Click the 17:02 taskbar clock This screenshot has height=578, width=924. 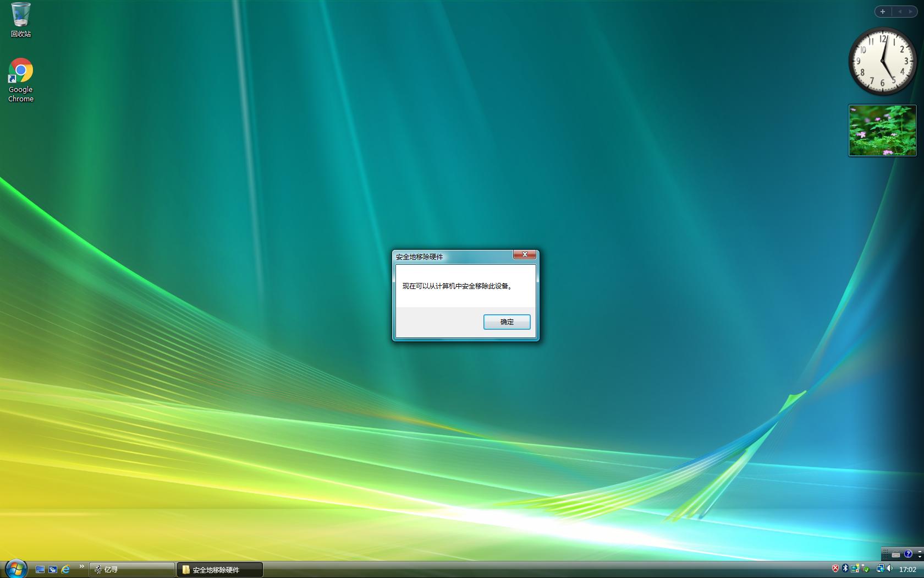[908, 570]
